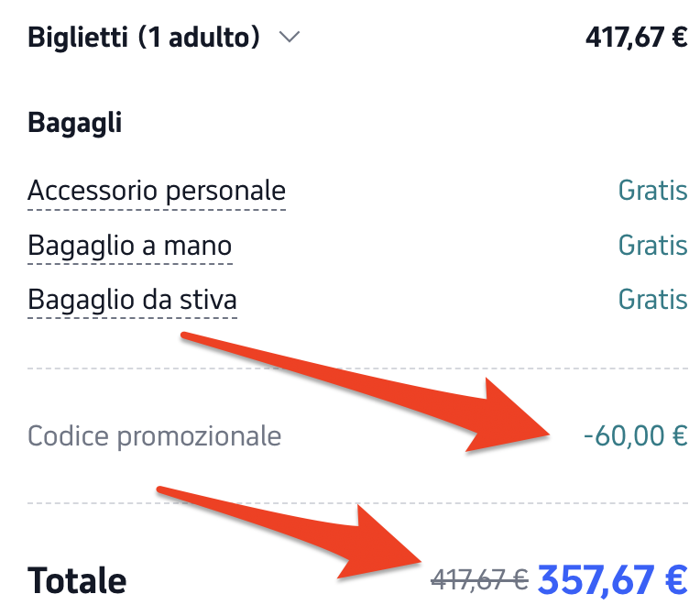Click the dashed divider above Codice promozionale
The width and height of the screenshot is (700, 616).
click(357, 368)
